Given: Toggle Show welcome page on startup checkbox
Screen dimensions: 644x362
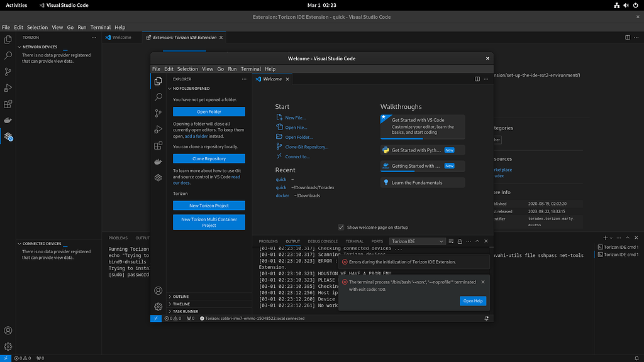Looking at the screenshot, I should [x=341, y=228].
